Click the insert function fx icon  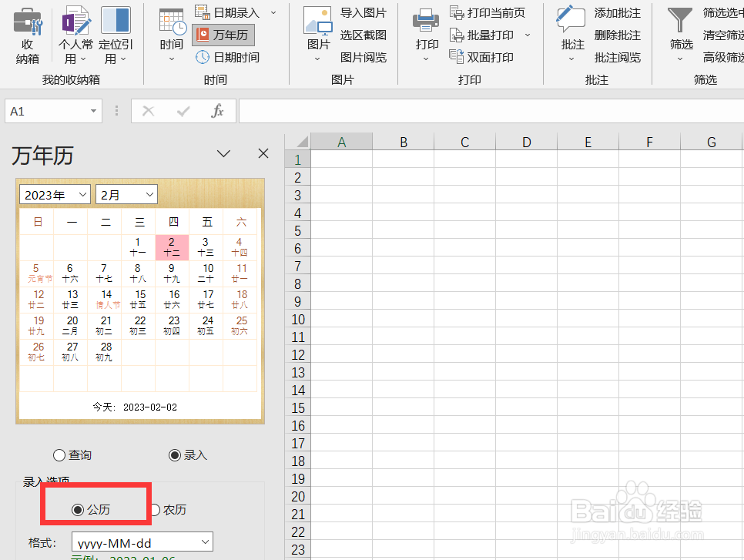click(217, 111)
